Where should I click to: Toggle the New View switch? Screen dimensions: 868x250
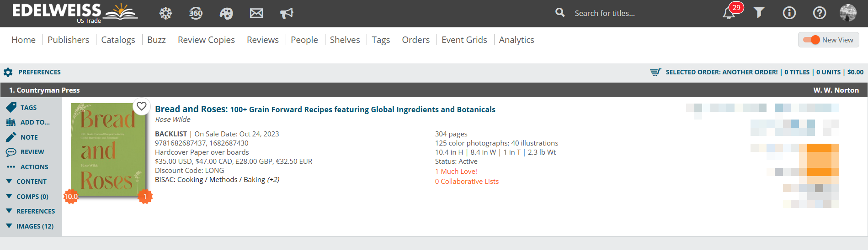click(812, 40)
